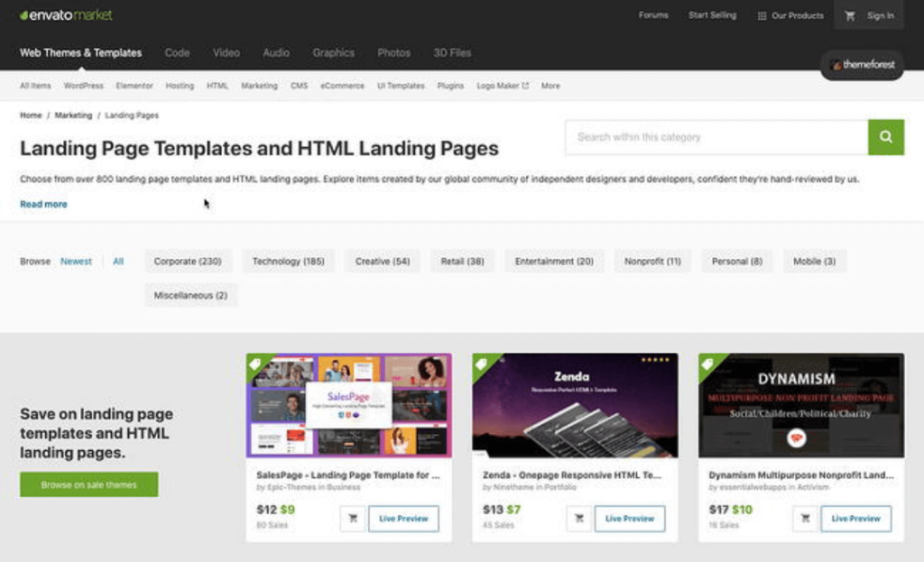Switch to the Video category

click(226, 53)
